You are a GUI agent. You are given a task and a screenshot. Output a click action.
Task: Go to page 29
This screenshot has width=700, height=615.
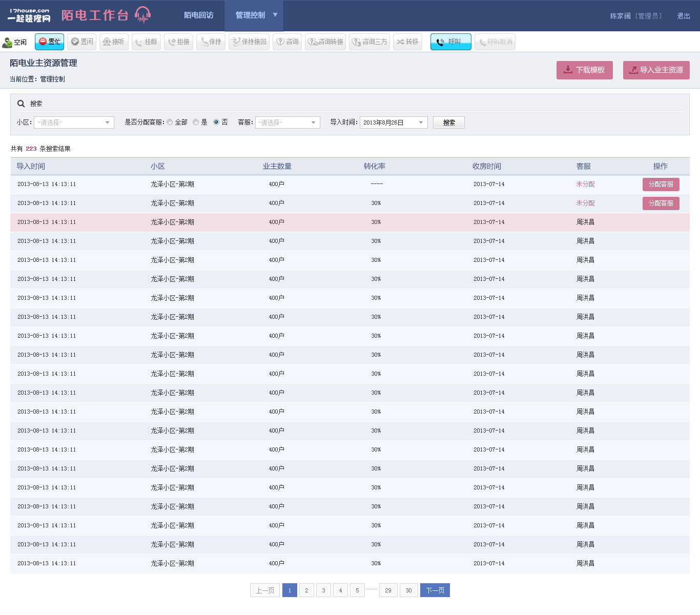click(388, 590)
